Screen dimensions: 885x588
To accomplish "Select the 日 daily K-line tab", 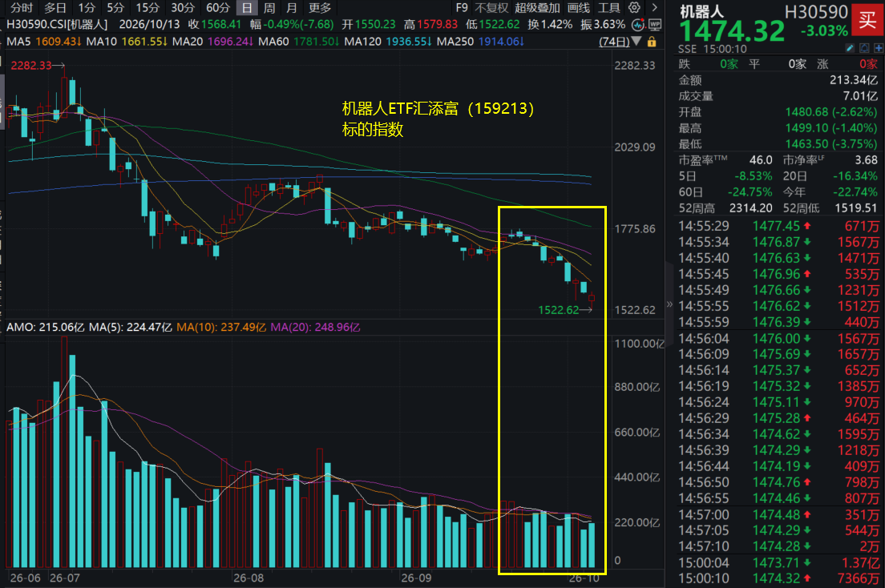I will [247, 8].
